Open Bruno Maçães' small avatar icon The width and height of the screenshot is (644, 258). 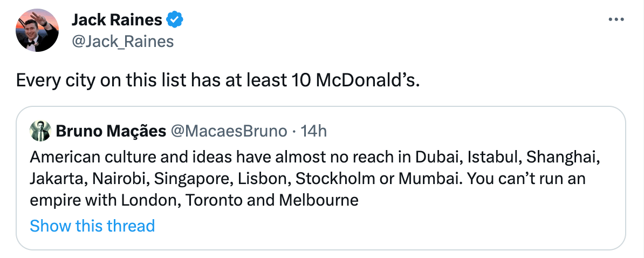[39, 131]
